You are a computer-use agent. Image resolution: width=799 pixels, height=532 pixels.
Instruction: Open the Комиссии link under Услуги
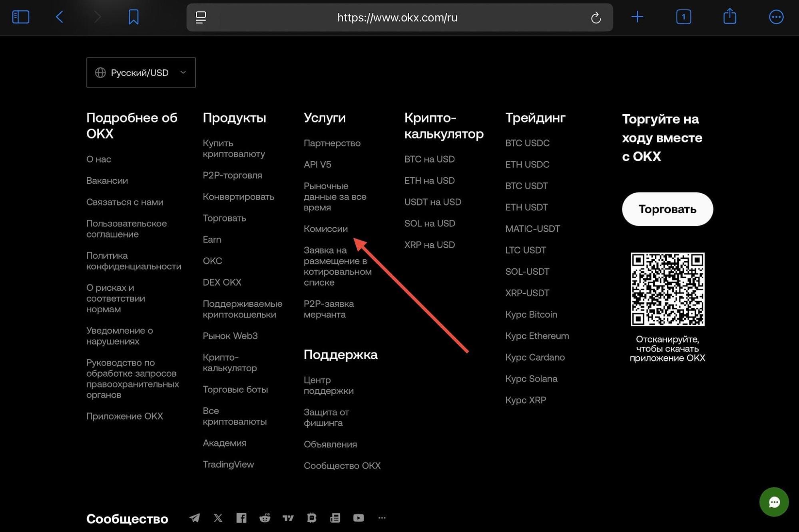tap(326, 228)
